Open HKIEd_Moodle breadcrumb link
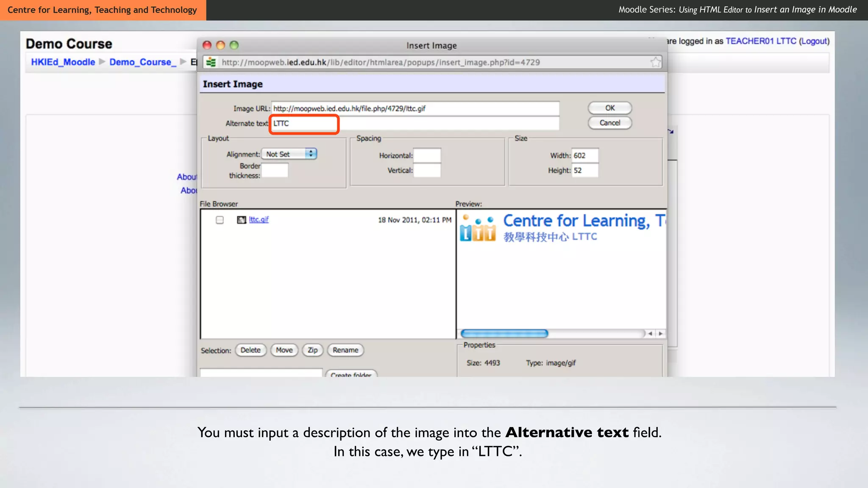 pos(63,62)
